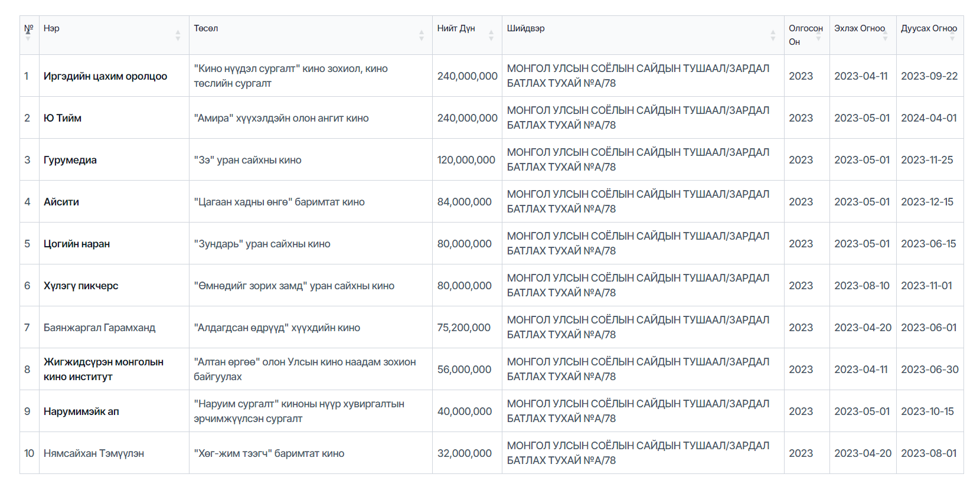Click the "Алдагдсан өдрүүд" project cell

(277, 328)
